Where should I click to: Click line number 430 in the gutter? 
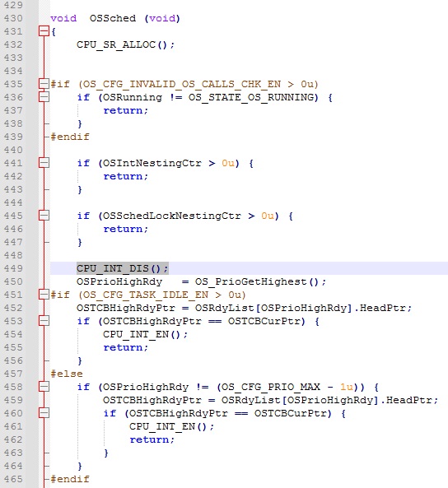[13, 18]
